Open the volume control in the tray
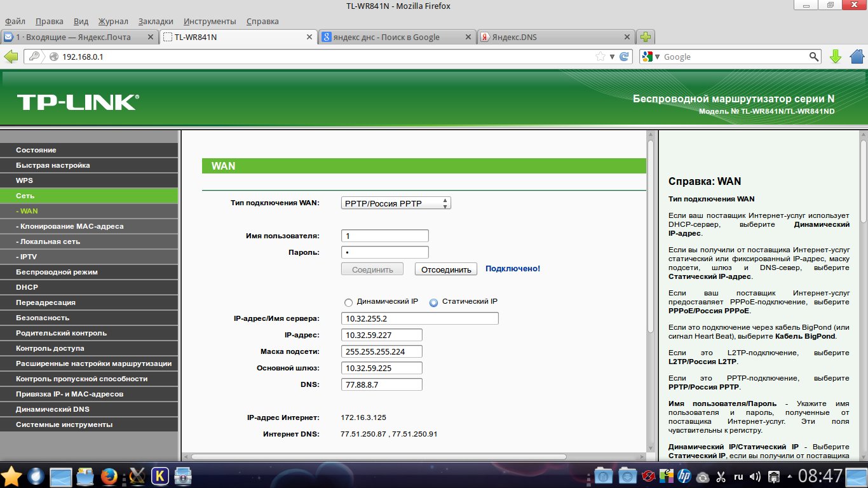This screenshot has width=868, height=488. (756, 475)
